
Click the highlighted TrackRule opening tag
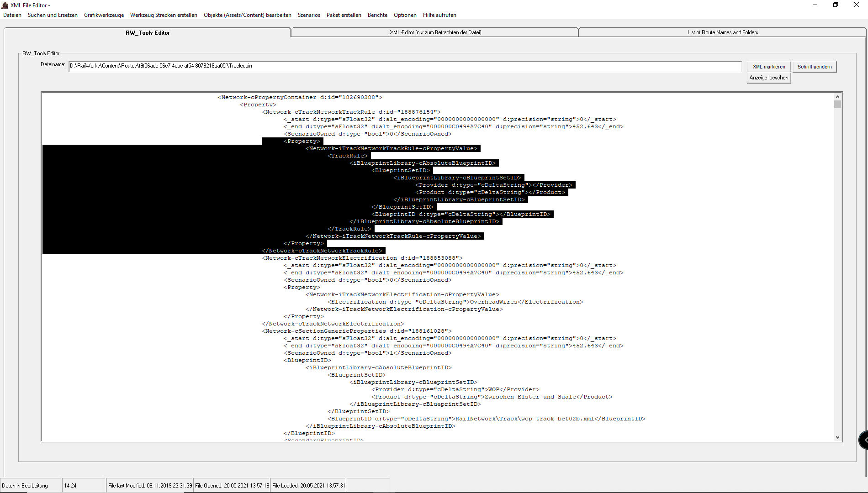[348, 156]
